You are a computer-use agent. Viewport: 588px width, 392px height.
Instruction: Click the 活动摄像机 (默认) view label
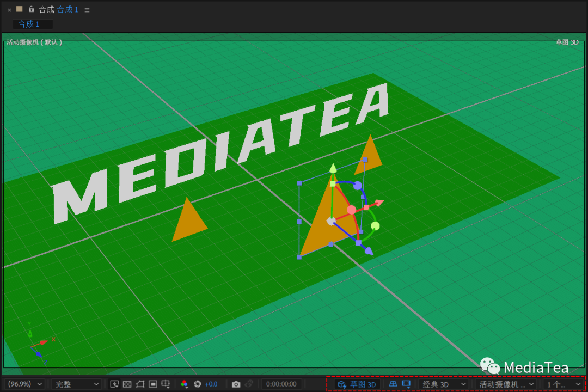tap(34, 42)
